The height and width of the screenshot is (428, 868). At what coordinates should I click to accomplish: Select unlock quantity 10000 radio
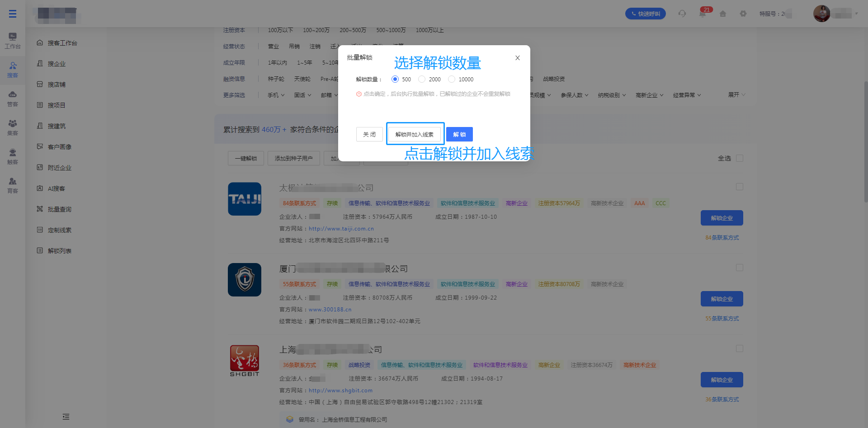click(x=452, y=79)
